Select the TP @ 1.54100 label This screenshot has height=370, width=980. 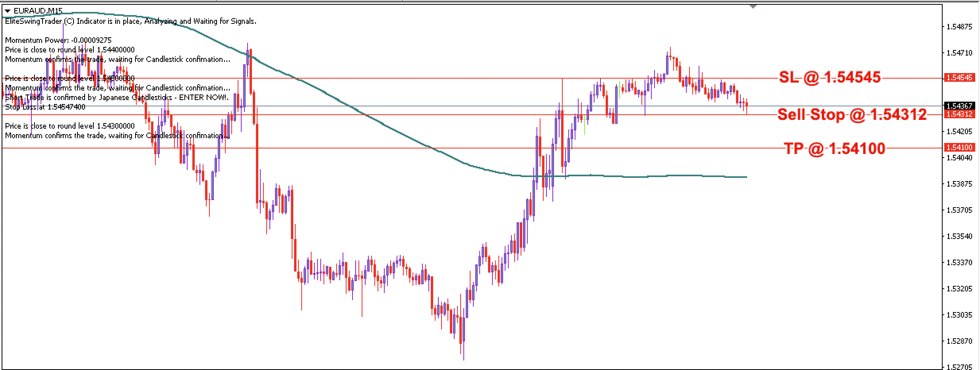click(835, 148)
